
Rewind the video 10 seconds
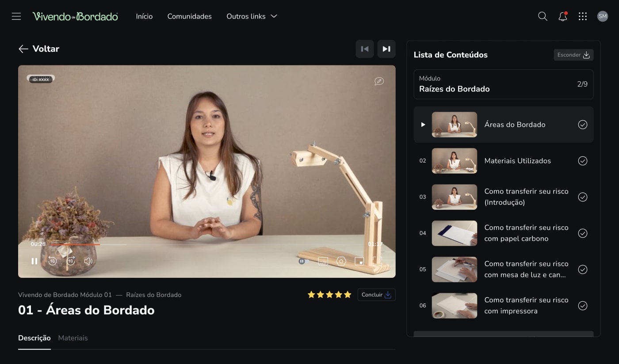click(52, 261)
